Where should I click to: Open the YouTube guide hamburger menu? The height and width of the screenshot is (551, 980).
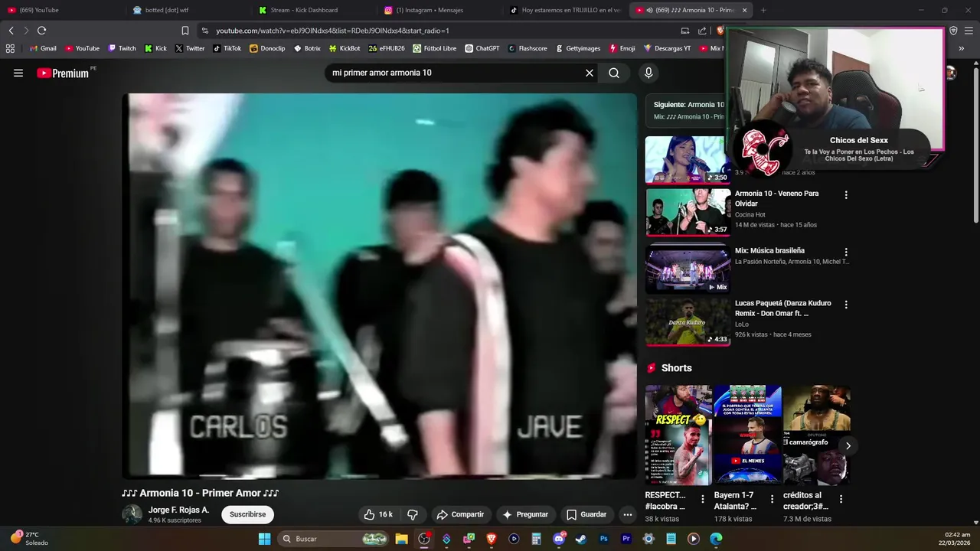pyautogui.click(x=18, y=73)
